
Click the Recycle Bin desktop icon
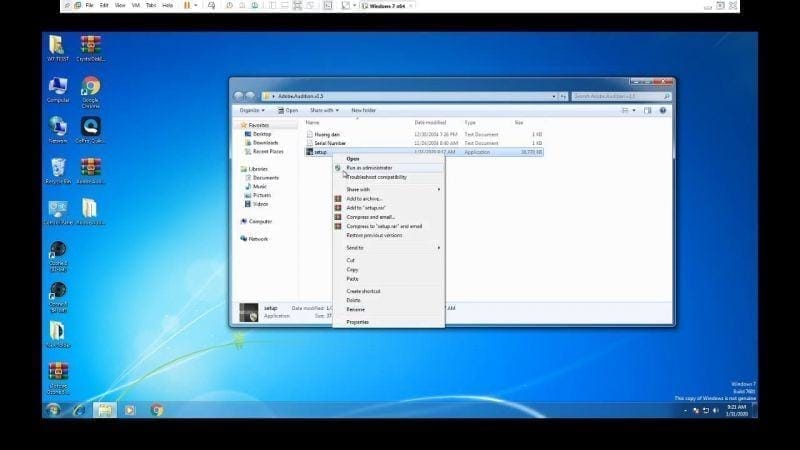[58, 169]
